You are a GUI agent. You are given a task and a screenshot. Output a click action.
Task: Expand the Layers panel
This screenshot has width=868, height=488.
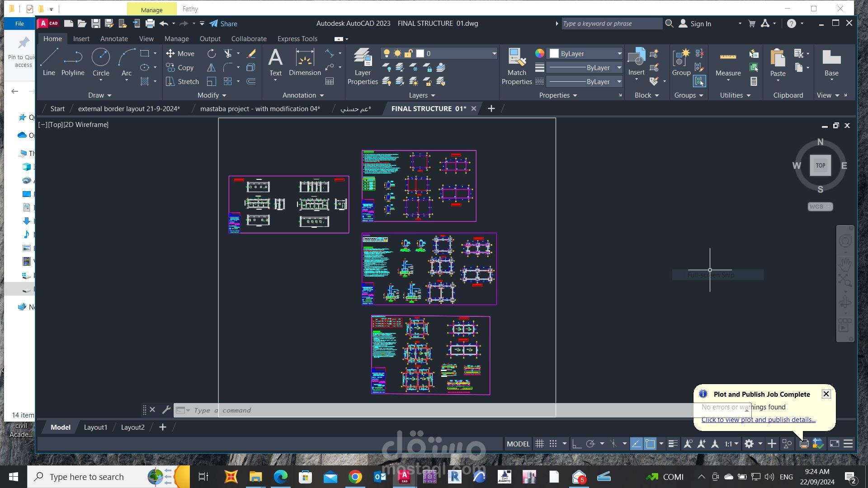coord(422,95)
